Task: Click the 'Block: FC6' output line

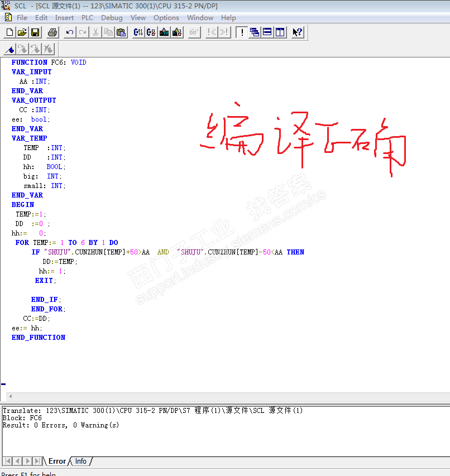Action: coord(22,418)
